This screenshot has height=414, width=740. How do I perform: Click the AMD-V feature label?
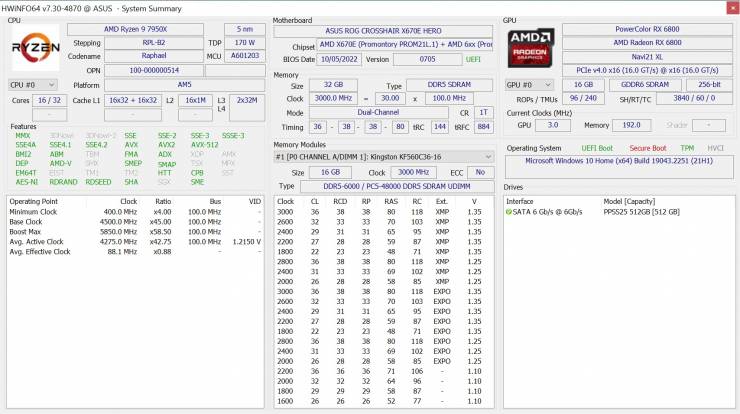[60, 163]
